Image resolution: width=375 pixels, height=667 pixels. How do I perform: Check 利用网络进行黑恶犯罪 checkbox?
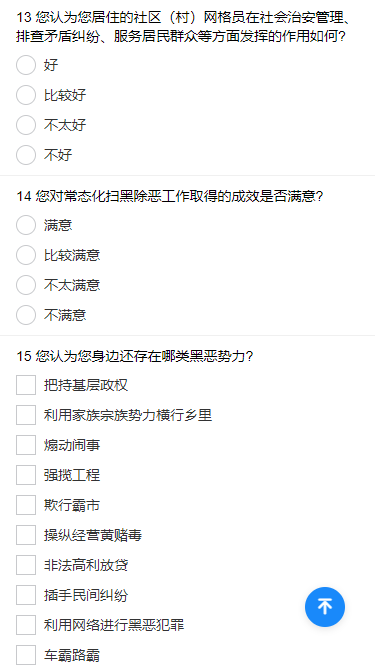pyautogui.click(x=26, y=625)
